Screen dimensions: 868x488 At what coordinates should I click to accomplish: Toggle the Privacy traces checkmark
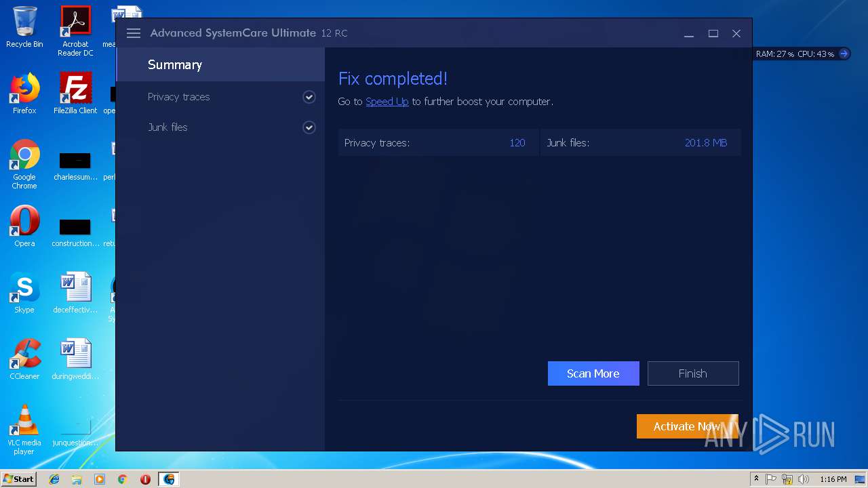309,97
